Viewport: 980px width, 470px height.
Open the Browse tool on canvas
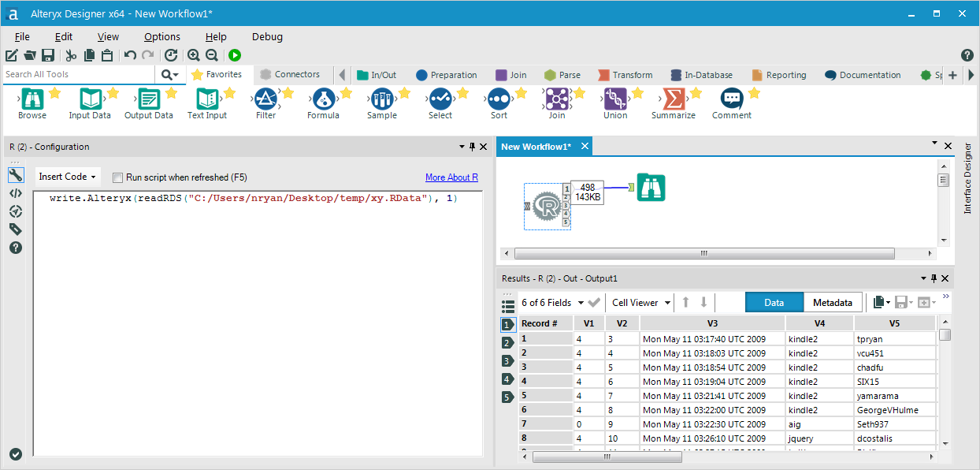pos(651,187)
